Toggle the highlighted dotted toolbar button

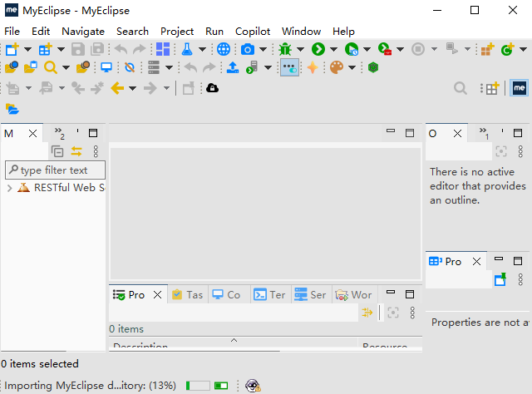click(x=289, y=68)
